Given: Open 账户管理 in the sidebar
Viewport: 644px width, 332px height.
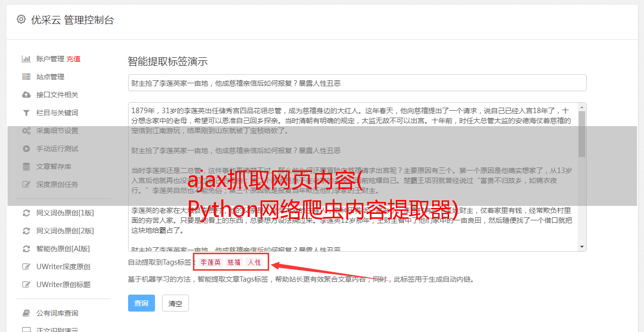Looking at the screenshot, I should [50, 59].
